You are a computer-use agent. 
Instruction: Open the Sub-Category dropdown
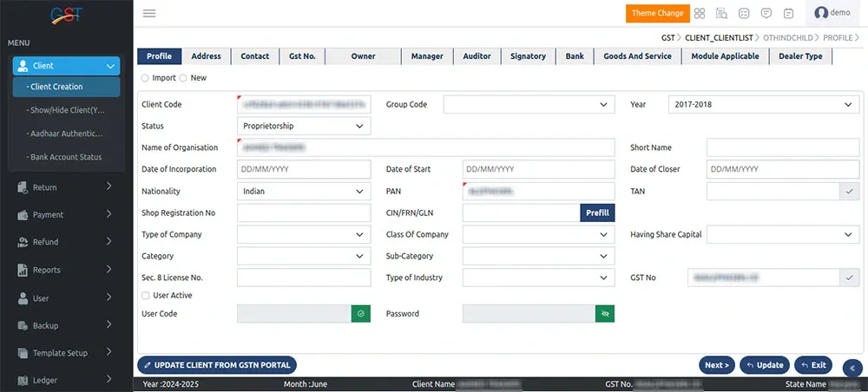(x=539, y=256)
